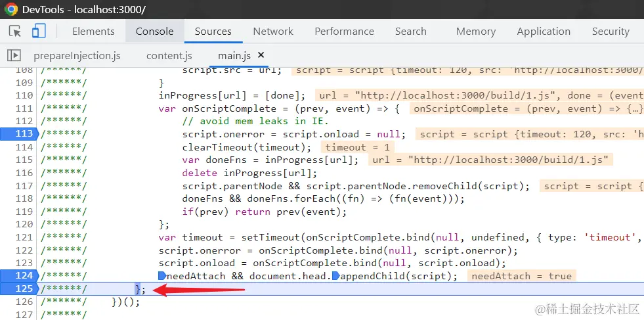Viewport: 644px width, 320px height.
Task: Click 'if(prev) return prev(event);' line
Action: click(x=265, y=212)
